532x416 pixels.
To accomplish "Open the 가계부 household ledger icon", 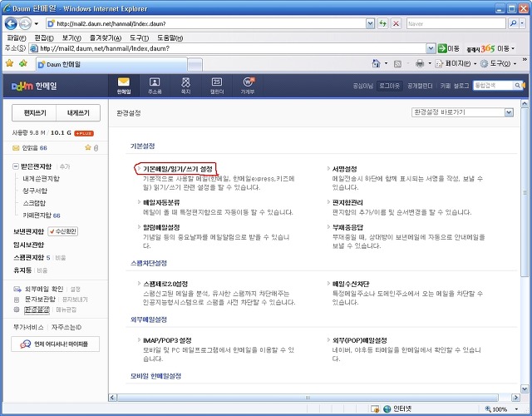I will 248,85.
